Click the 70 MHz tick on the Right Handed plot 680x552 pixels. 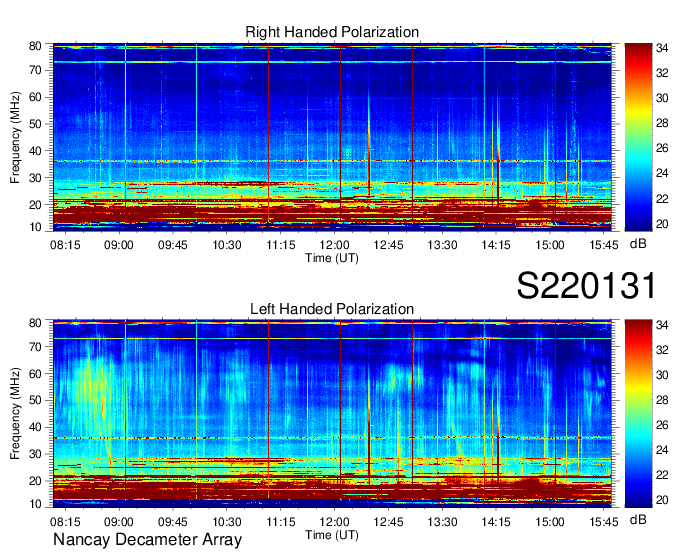click(x=36, y=70)
